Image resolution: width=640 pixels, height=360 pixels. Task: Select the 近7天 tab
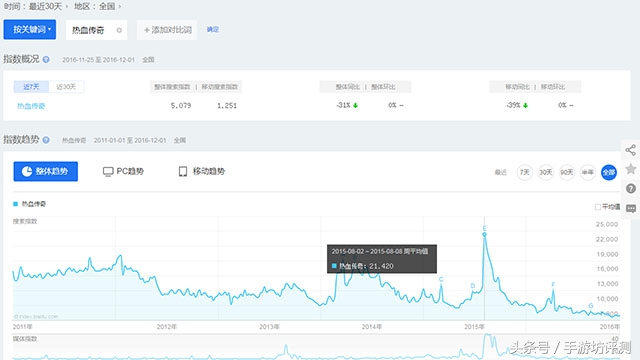[x=31, y=87]
